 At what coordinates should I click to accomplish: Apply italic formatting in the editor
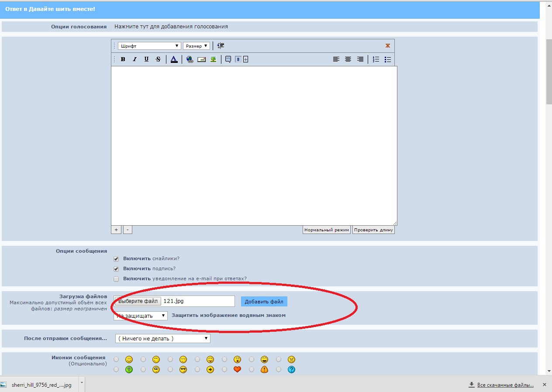(x=135, y=59)
